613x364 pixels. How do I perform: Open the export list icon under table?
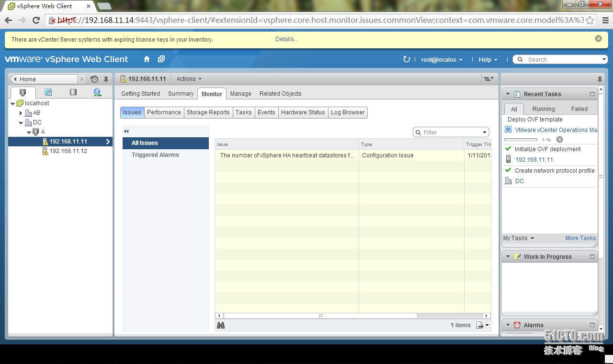coord(483,325)
